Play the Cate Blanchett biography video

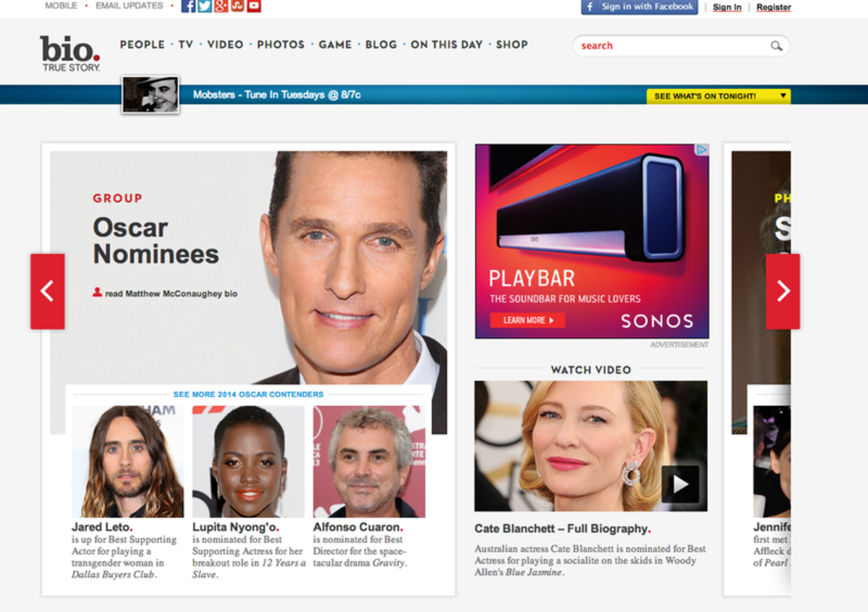(678, 485)
